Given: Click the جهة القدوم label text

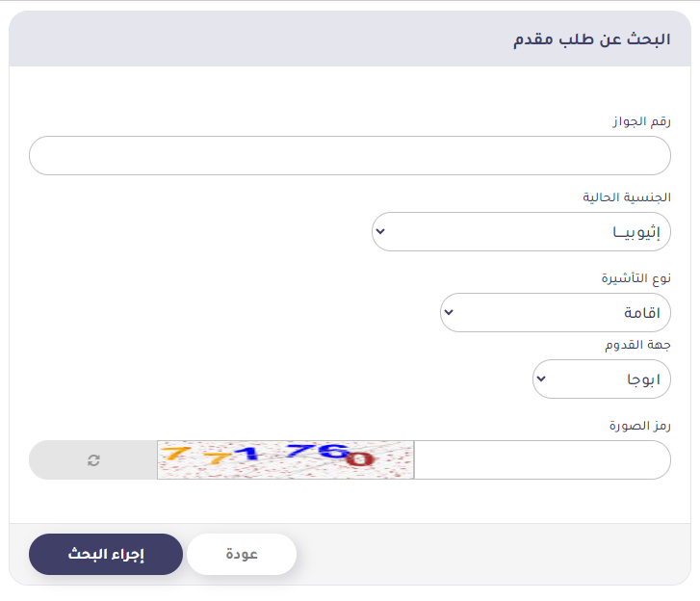Looking at the screenshot, I should click(x=640, y=345).
